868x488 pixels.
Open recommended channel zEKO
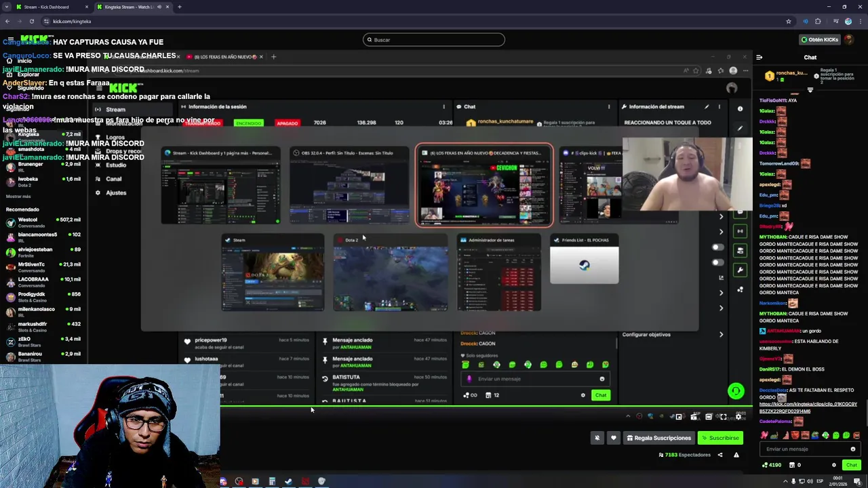(x=44, y=342)
